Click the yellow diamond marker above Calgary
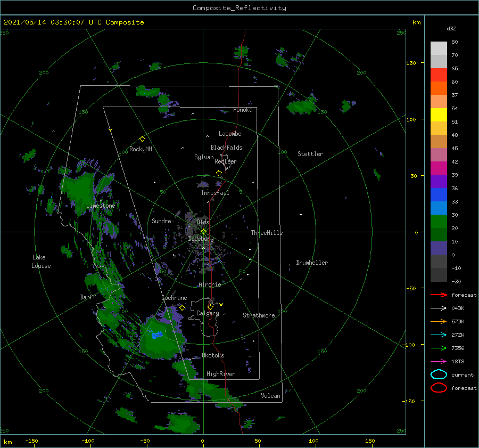The height and width of the screenshot is (448, 479). pyautogui.click(x=210, y=307)
